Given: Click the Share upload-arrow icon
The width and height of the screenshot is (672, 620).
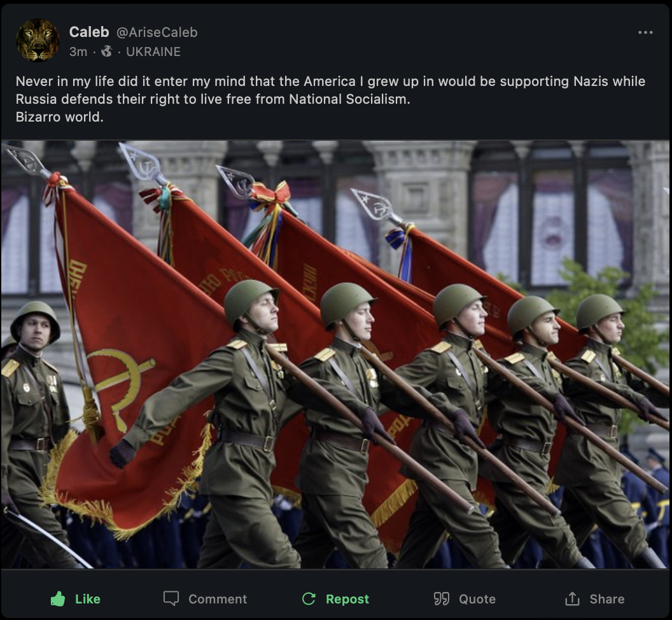Looking at the screenshot, I should pyautogui.click(x=572, y=598).
